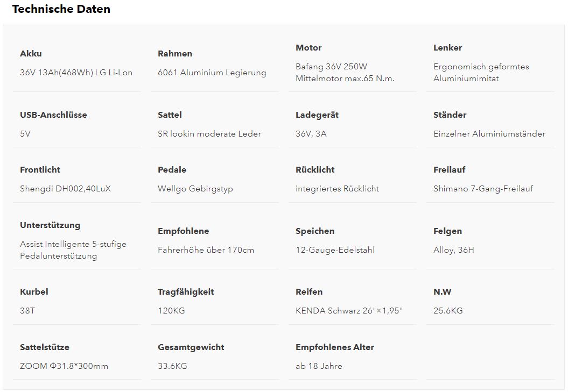Select the Akku specification label
Viewport: 568px width, 392px height.
[31, 54]
